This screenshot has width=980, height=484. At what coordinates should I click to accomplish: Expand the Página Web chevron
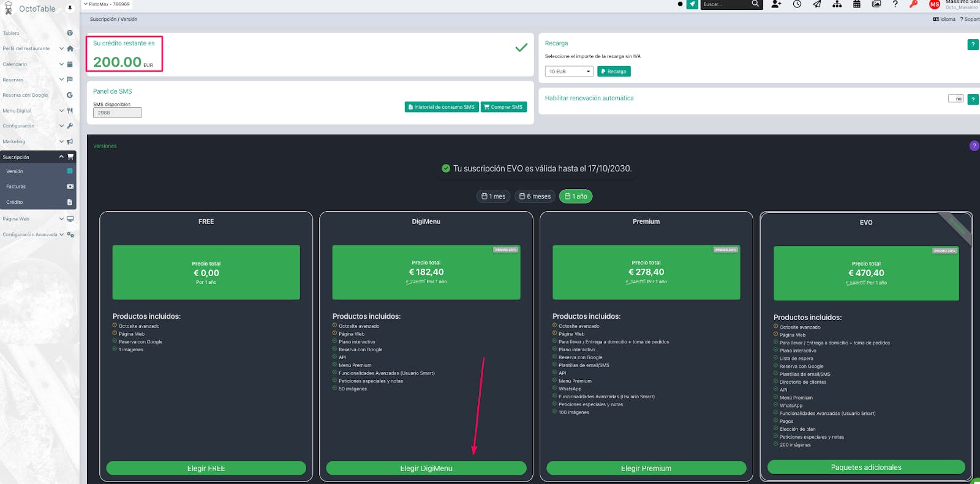click(61, 219)
